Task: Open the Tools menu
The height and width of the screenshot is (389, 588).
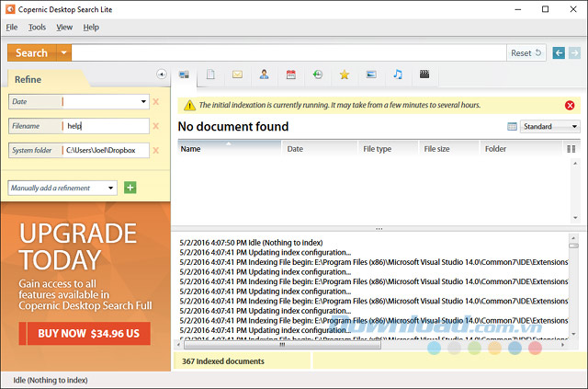Action: pyautogui.click(x=37, y=28)
